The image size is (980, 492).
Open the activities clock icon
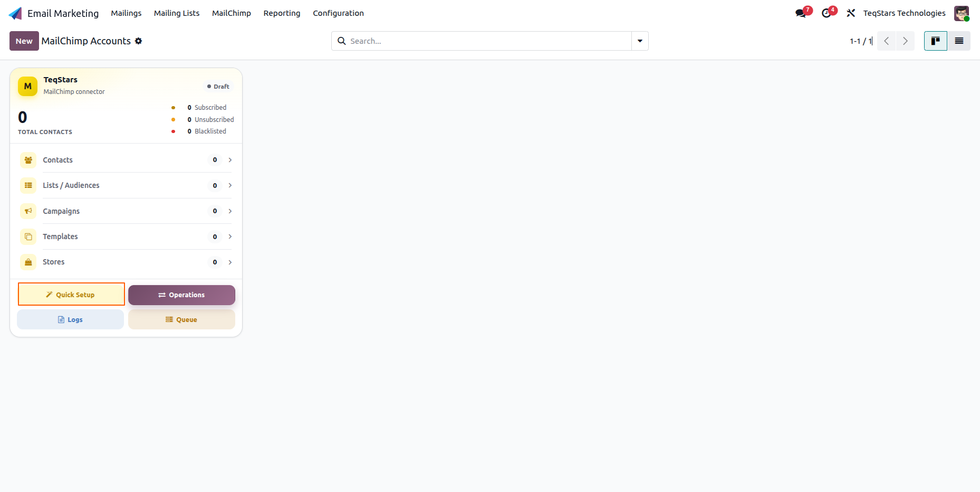click(826, 13)
